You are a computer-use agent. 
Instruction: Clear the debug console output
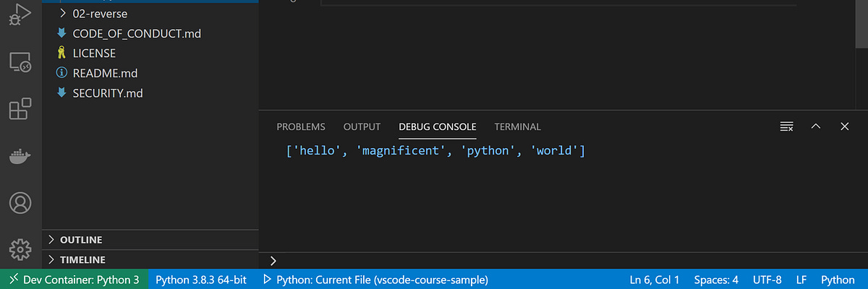click(x=787, y=126)
